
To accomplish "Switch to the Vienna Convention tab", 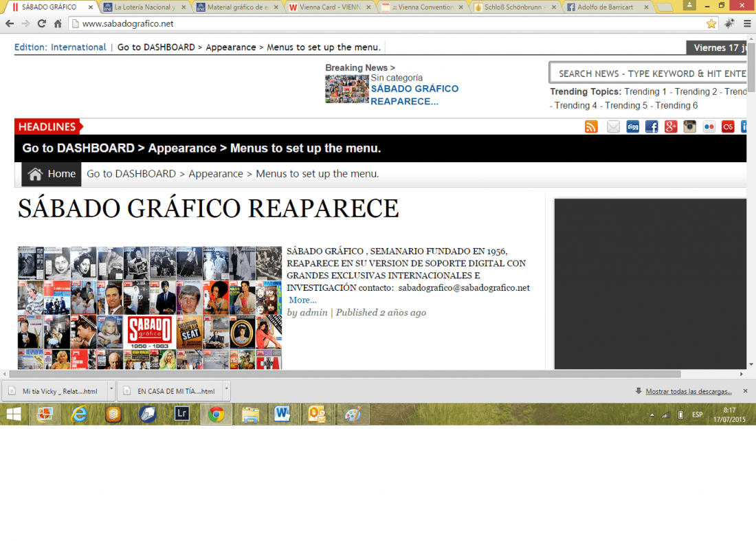I will (423, 8).
